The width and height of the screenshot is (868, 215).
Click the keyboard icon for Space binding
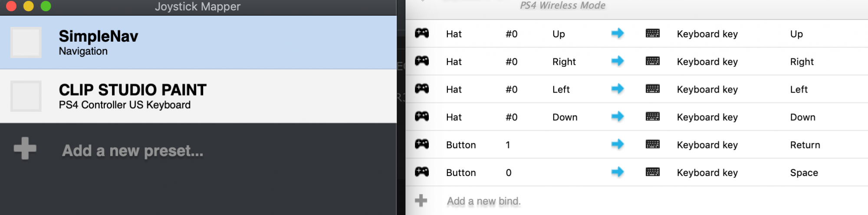click(x=652, y=172)
